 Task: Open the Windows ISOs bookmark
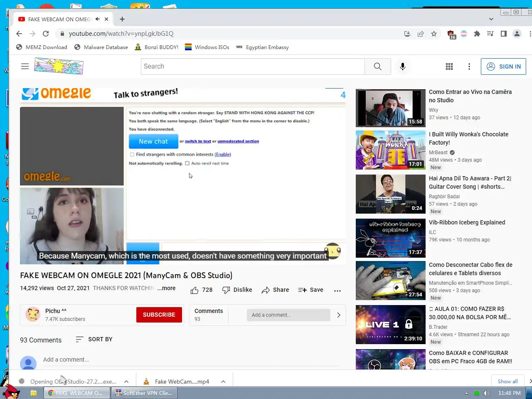pyautogui.click(x=207, y=47)
